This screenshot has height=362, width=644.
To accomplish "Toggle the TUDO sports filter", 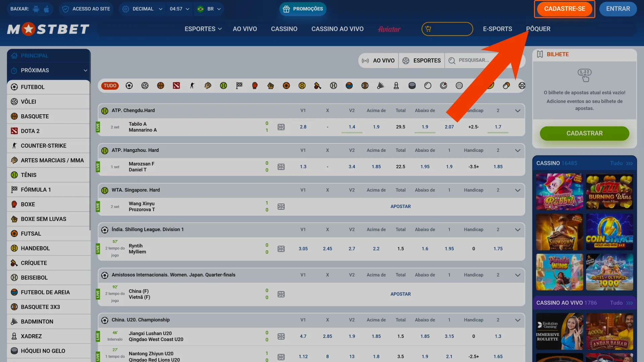I will tap(110, 86).
